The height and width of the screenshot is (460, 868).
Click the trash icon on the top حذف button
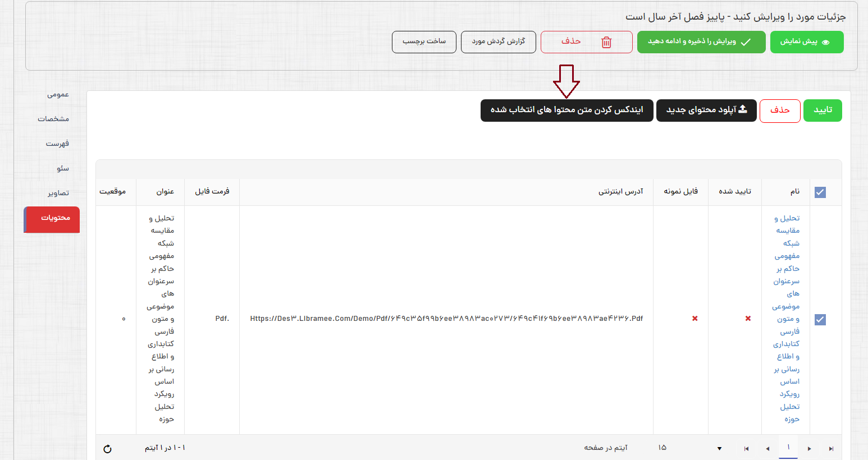(606, 42)
